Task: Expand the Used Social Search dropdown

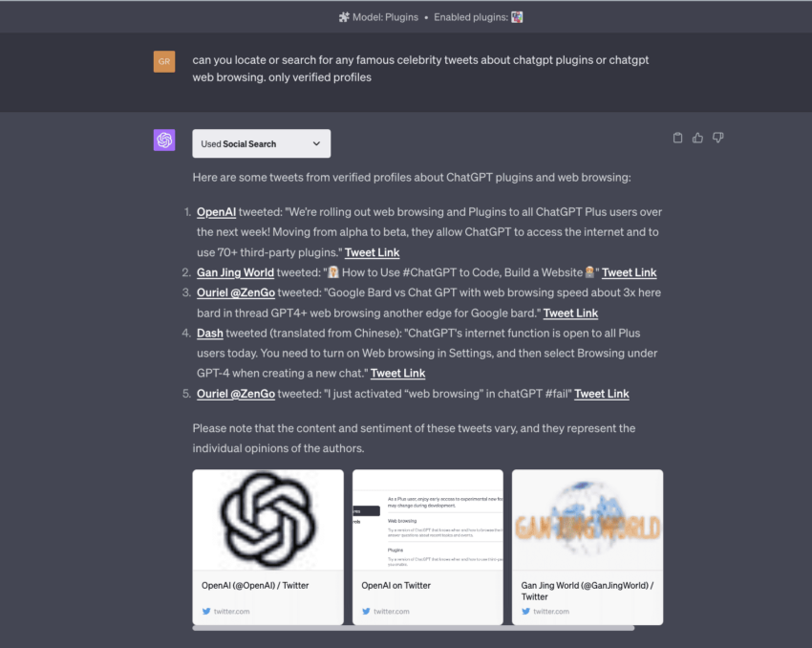Action: click(x=262, y=143)
